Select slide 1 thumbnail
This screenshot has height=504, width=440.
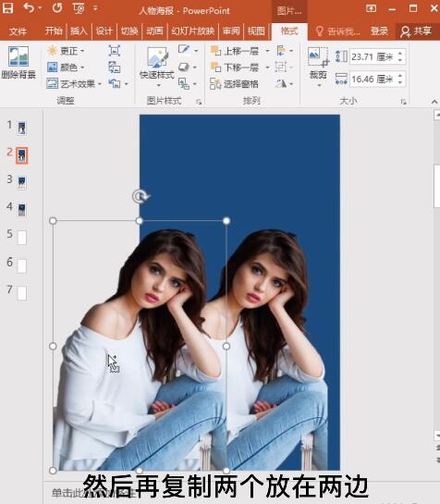click(22, 129)
